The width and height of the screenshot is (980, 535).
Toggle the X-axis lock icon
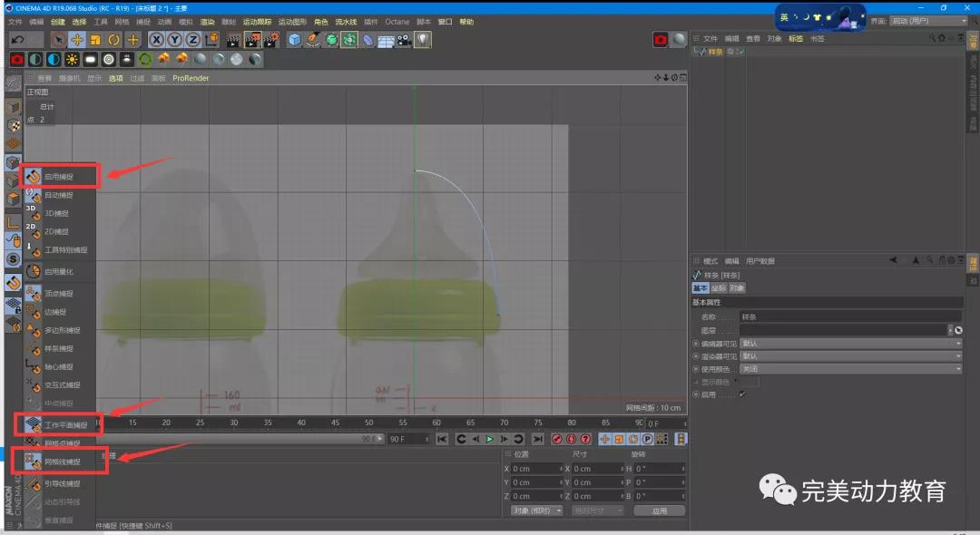point(157,40)
